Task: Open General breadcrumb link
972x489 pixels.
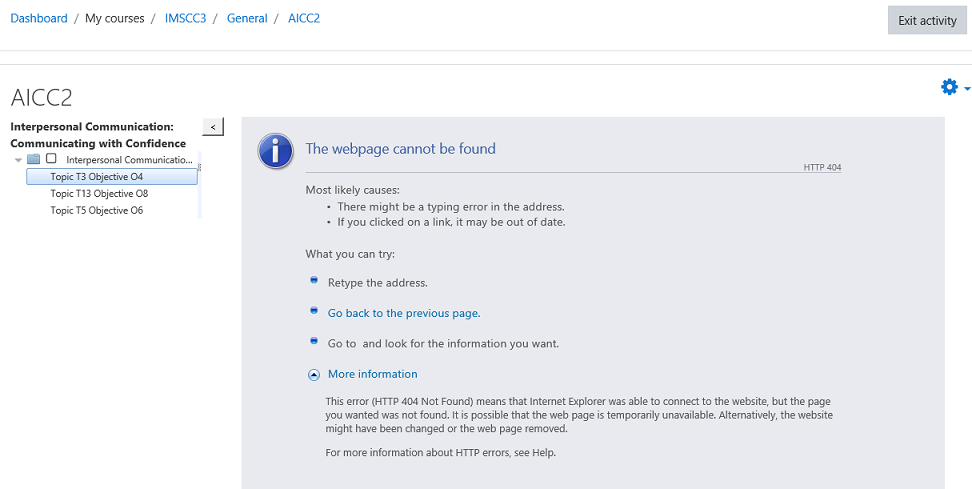Action: tap(247, 18)
